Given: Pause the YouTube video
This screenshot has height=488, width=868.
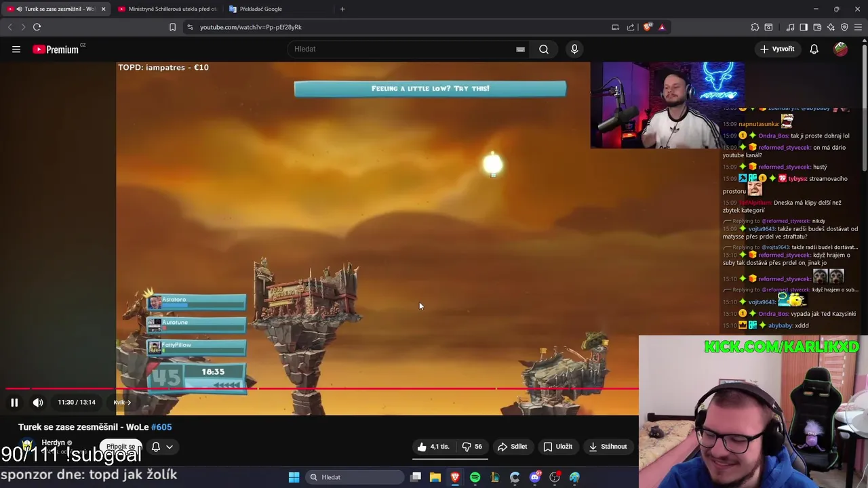Looking at the screenshot, I should [x=14, y=403].
